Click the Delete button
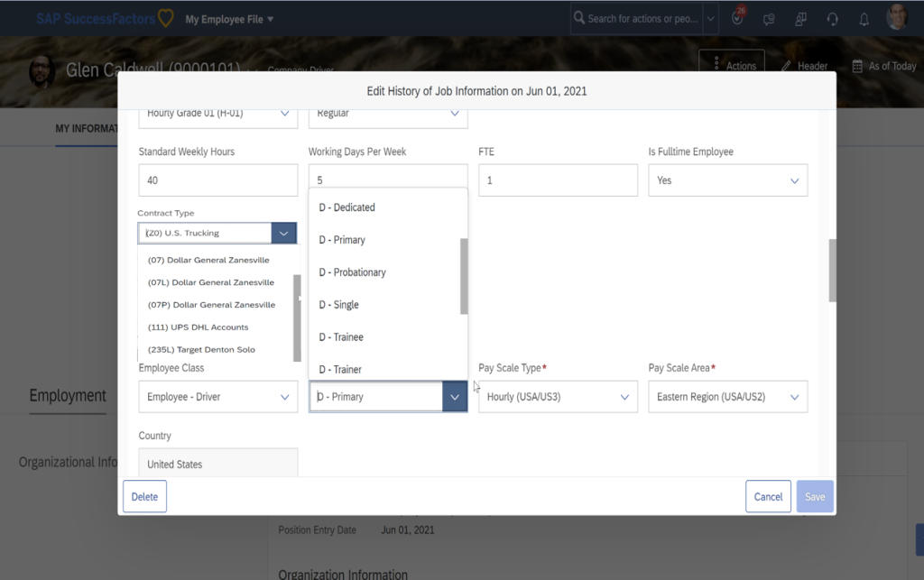Screen dimensions: 924x580 144,496
